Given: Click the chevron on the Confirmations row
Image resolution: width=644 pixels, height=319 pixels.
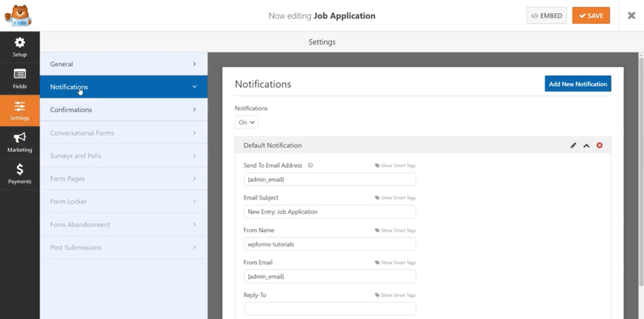Looking at the screenshot, I should pyautogui.click(x=194, y=109).
